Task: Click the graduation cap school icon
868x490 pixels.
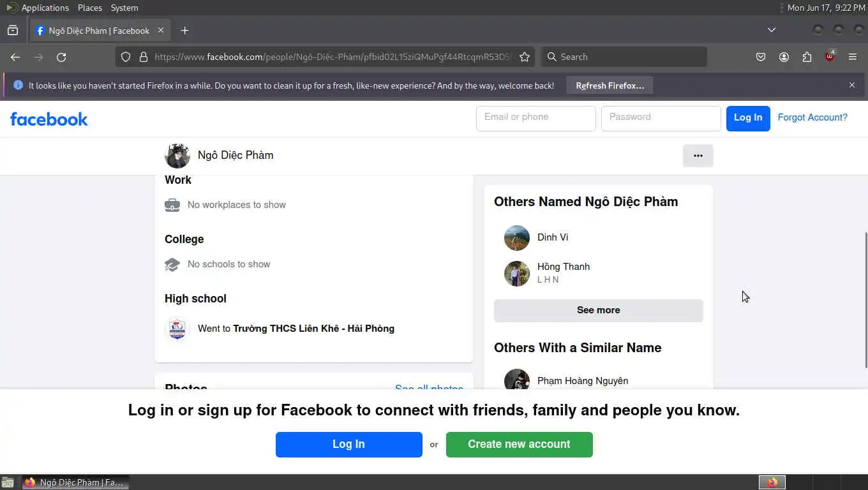Action: 172,264
